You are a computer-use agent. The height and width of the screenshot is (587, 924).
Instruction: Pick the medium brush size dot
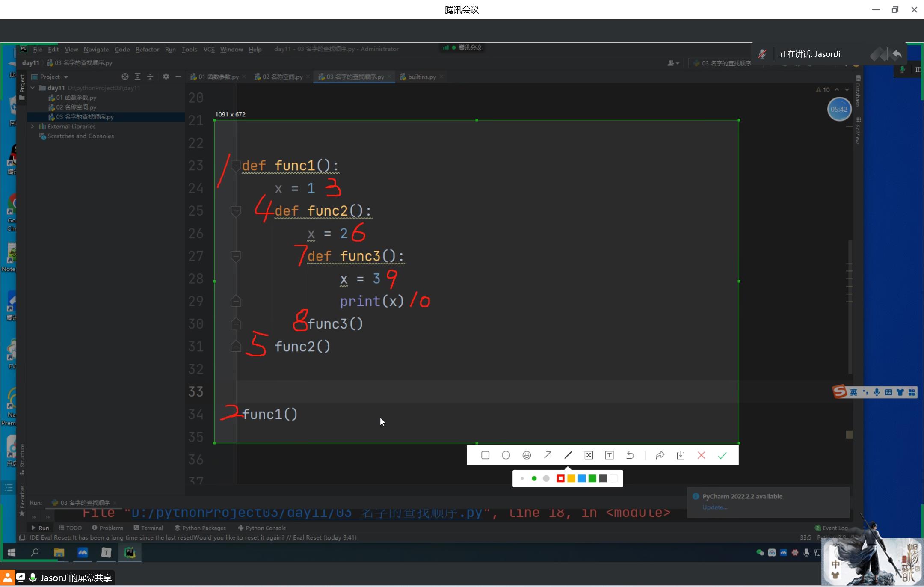pos(534,478)
